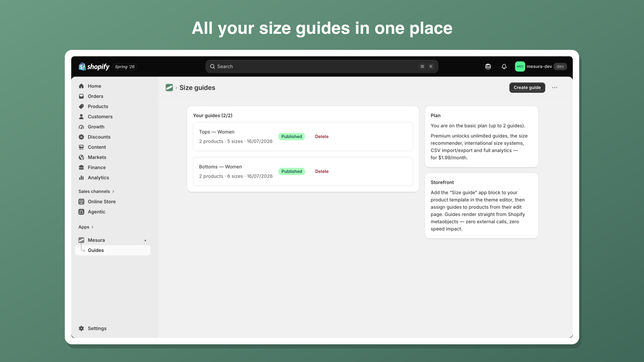Delete the Bottoms — Women guide
This screenshot has width=644, height=362.
(322, 171)
